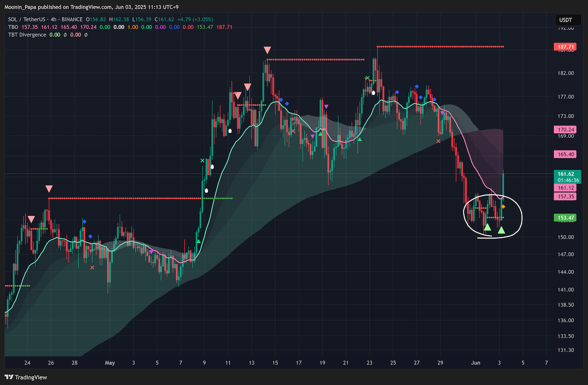The height and width of the screenshot is (385, 588).
Task: Click the red 187.71 price label
Action: 564,47
